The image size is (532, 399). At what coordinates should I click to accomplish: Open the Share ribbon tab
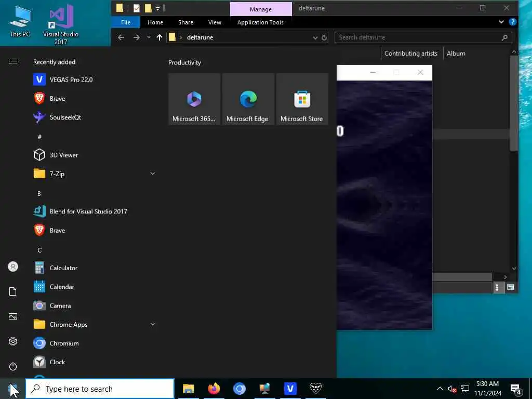coord(185,22)
